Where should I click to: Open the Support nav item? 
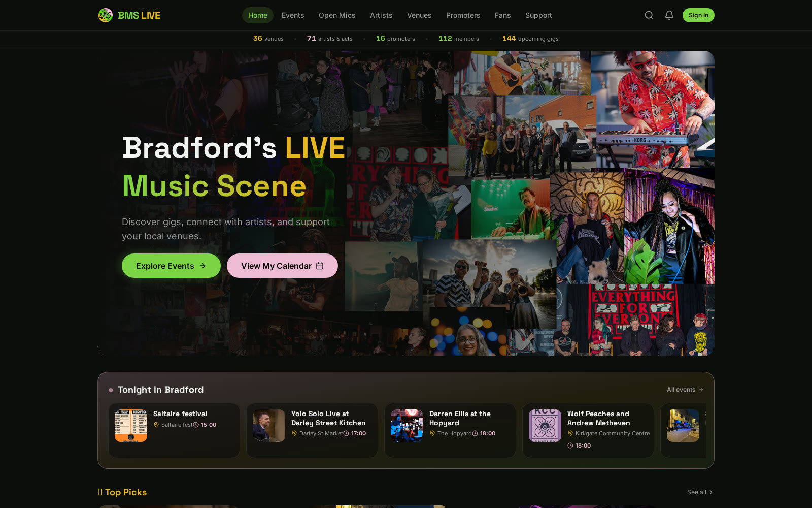pyautogui.click(x=538, y=15)
